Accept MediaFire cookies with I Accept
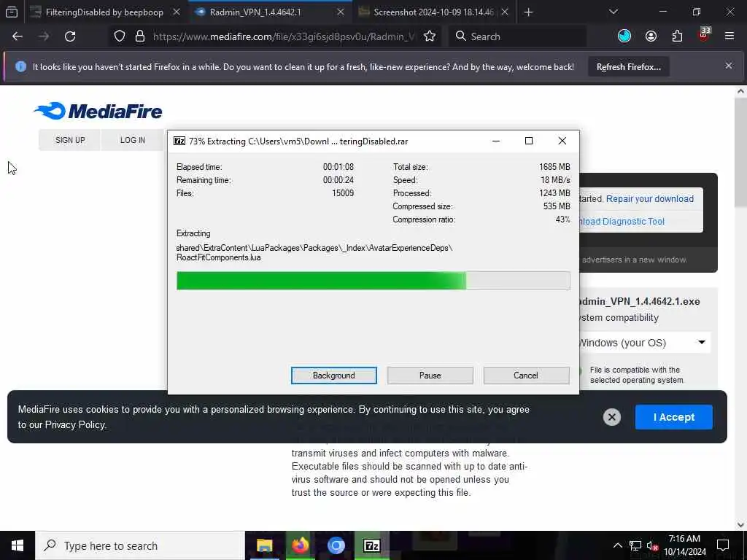This screenshot has width=747, height=560. click(x=673, y=417)
